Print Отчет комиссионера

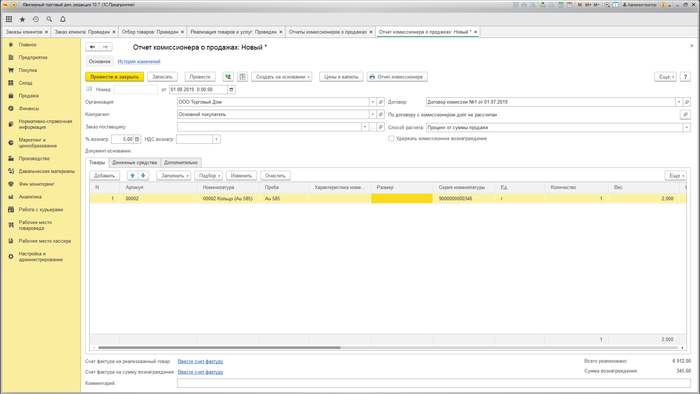coord(397,77)
